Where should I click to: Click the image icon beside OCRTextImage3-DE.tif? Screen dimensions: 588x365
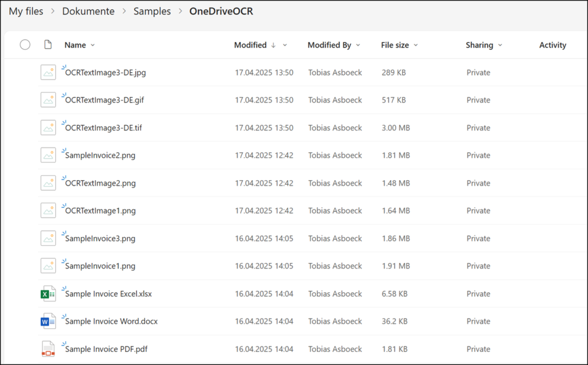click(x=48, y=127)
